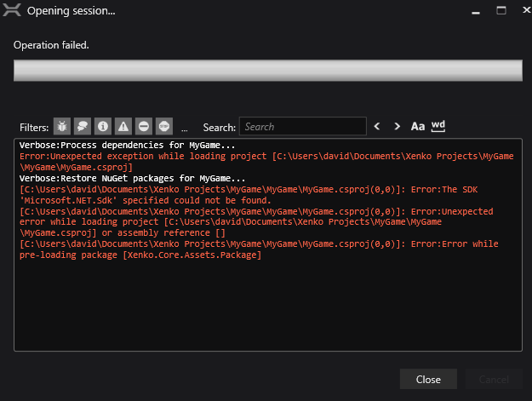Screen dimensions: 532x401
Task: Toggle whole word (wd) search option
Action: 438,126
